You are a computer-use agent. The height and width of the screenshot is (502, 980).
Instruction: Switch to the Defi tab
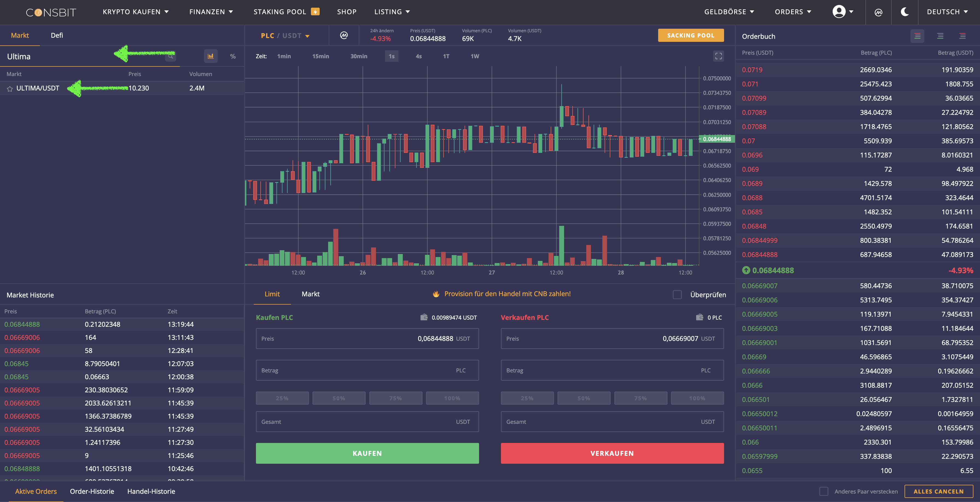pyautogui.click(x=57, y=35)
